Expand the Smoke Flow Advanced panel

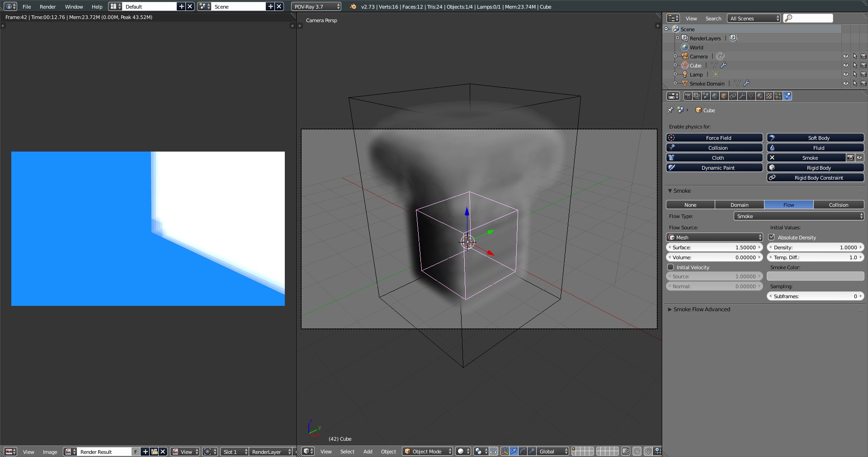[701, 309]
